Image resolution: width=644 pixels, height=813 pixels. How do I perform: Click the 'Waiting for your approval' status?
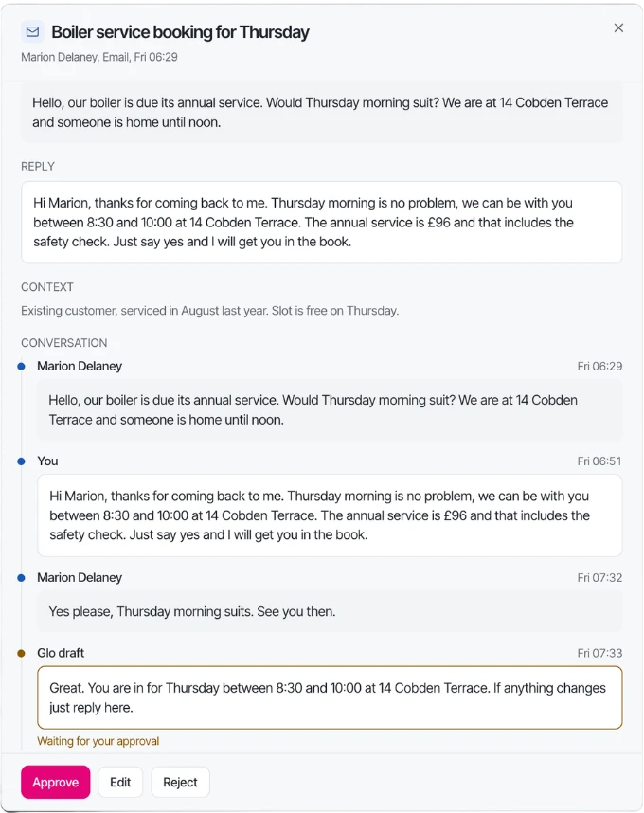coord(98,741)
